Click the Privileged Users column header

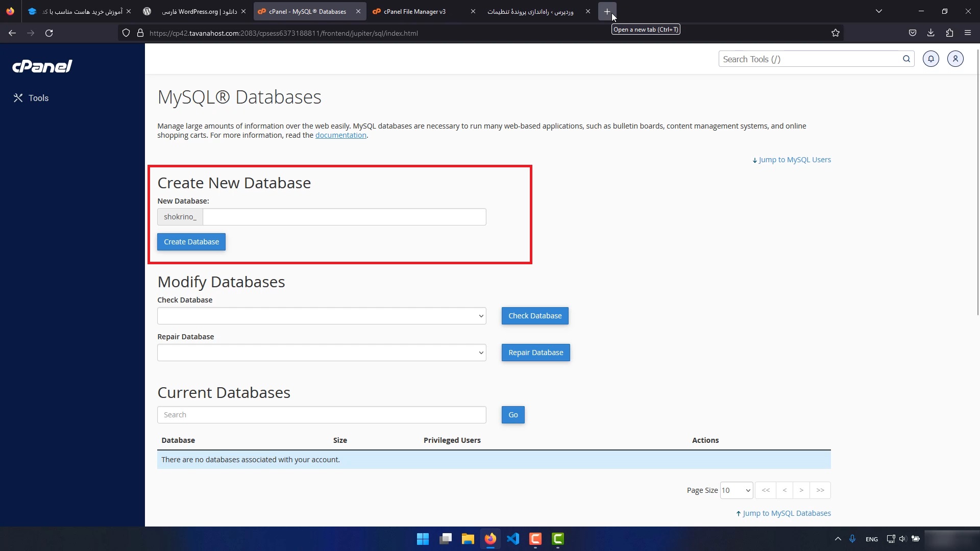tap(452, 440)
